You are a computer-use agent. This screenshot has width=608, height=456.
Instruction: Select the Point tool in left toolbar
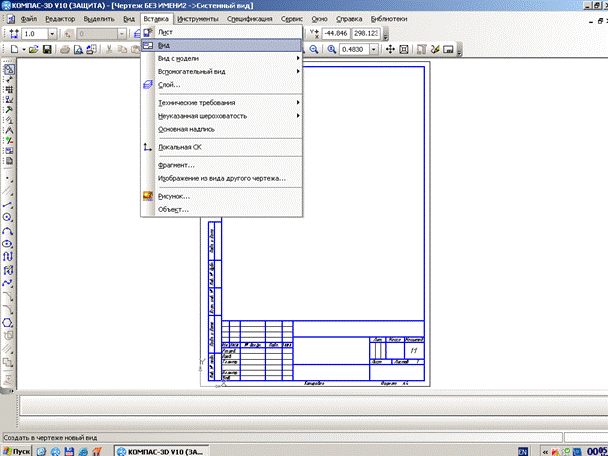pyautogui.click(x=9, y=180)
